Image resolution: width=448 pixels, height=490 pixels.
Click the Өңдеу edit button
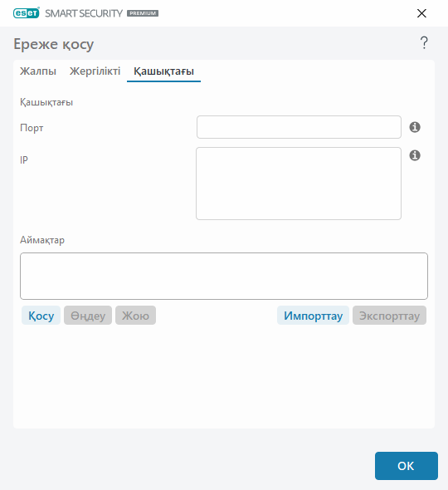88,316
